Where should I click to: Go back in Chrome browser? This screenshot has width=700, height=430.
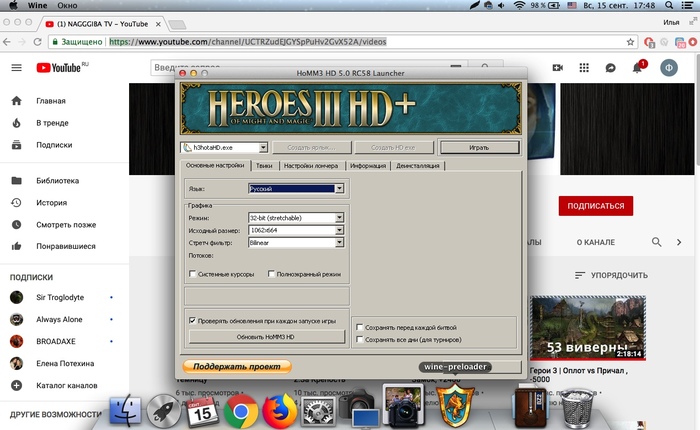pos(7,42)
